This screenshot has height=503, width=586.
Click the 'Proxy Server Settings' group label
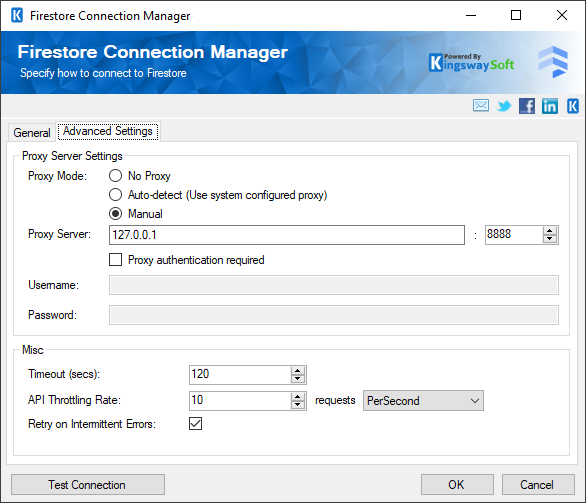(72, 156)
